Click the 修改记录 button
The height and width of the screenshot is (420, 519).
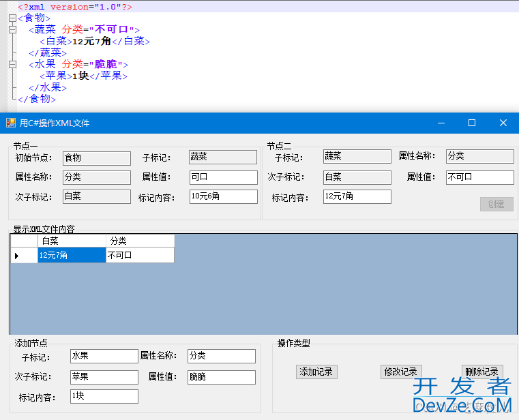(401, 372)
